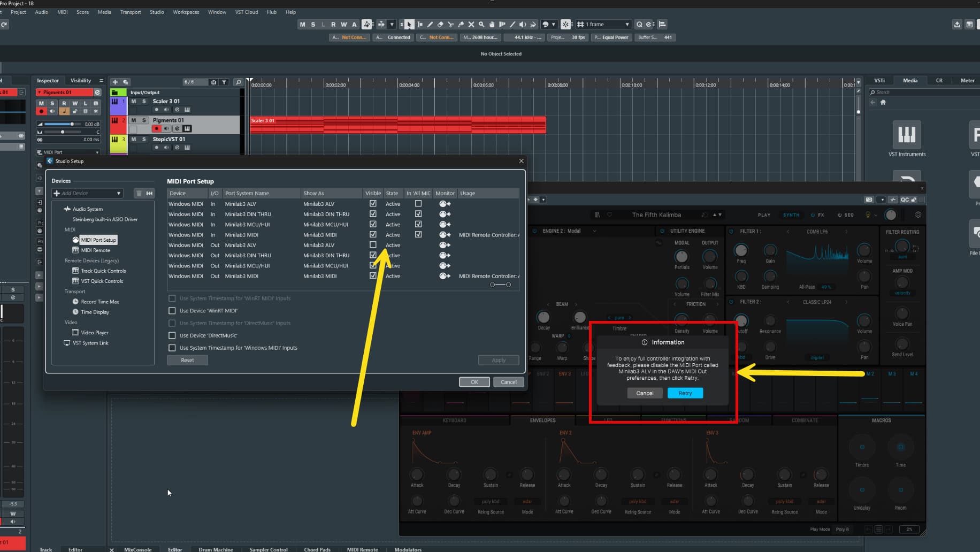Click Cancel in Studio Setup dialog
980x552 pixels.
tap(508, 382)
